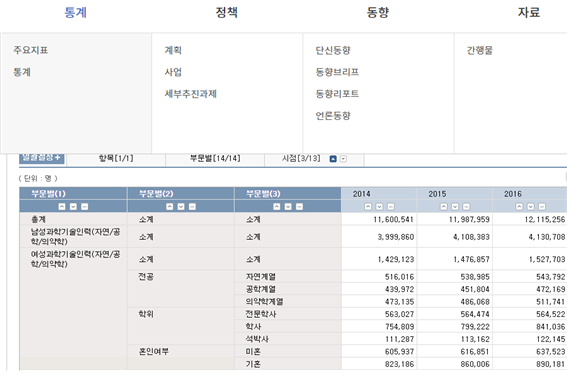
Task: Click the minus icon under 부문별(3)
Action: pyautogui.click(x=299, y=206)
